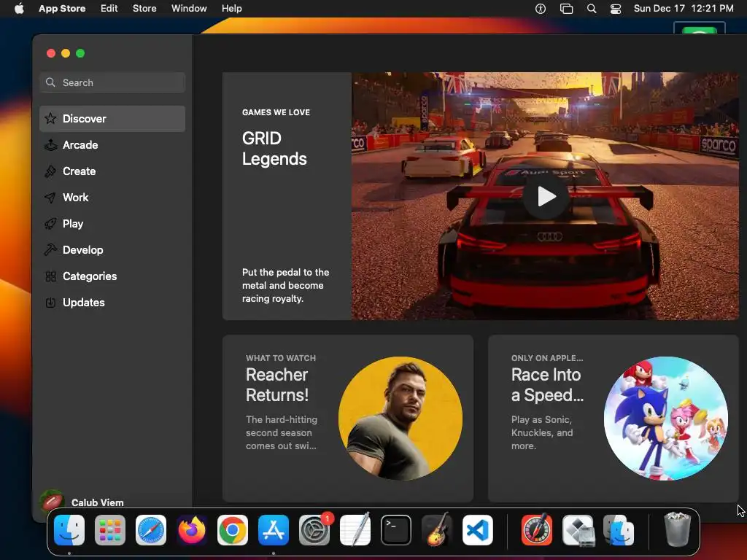Click the Play rocket icon
747x560 pixels.
(x=50, y=223)
